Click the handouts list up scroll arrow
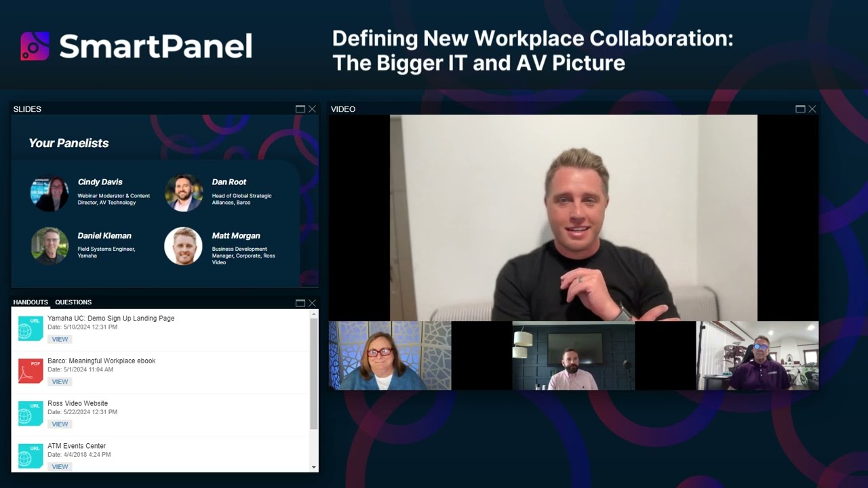This screenshot has width=868, height=488. pos(314,314)
